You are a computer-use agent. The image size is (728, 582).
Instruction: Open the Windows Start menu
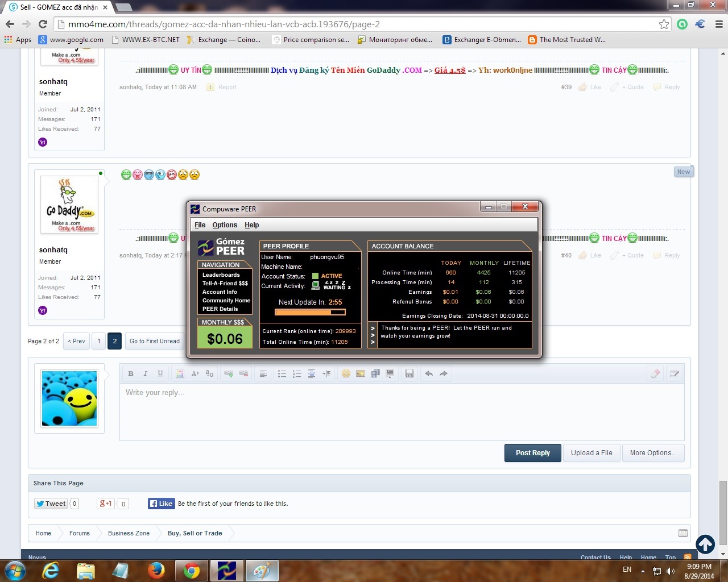coord(14,571)
